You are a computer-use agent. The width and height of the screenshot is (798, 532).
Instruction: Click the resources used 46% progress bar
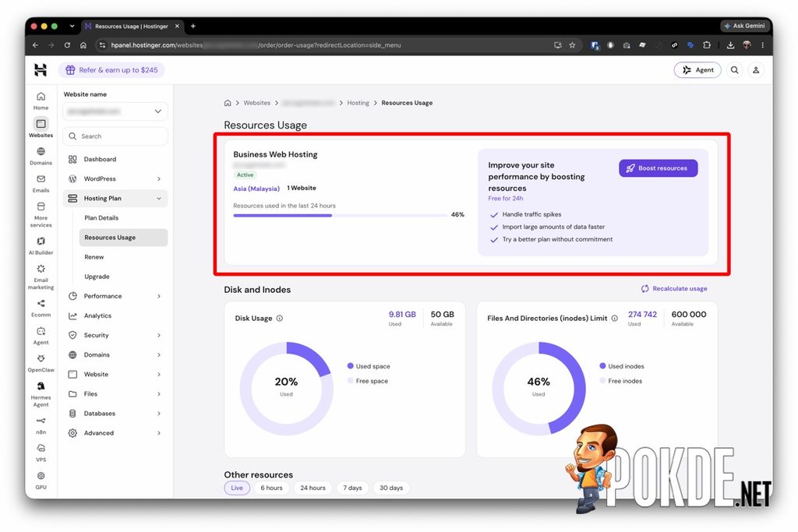(x=340, y=216)
